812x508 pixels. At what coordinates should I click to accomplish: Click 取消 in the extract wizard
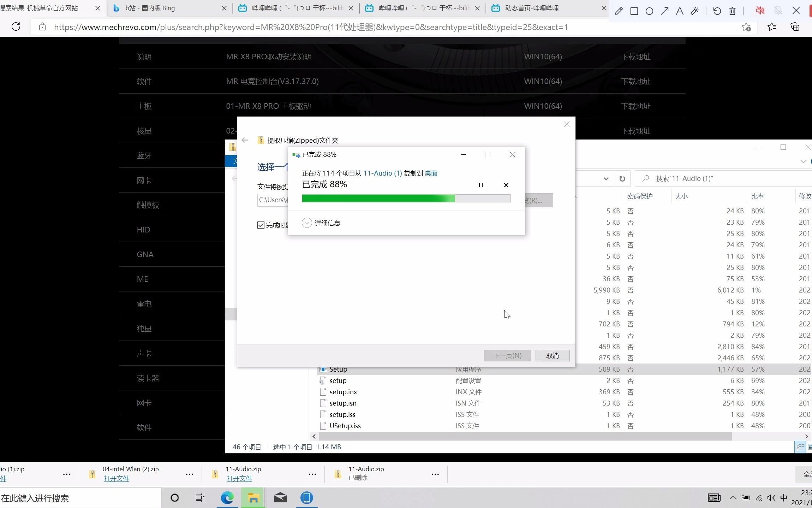(553, 355)
